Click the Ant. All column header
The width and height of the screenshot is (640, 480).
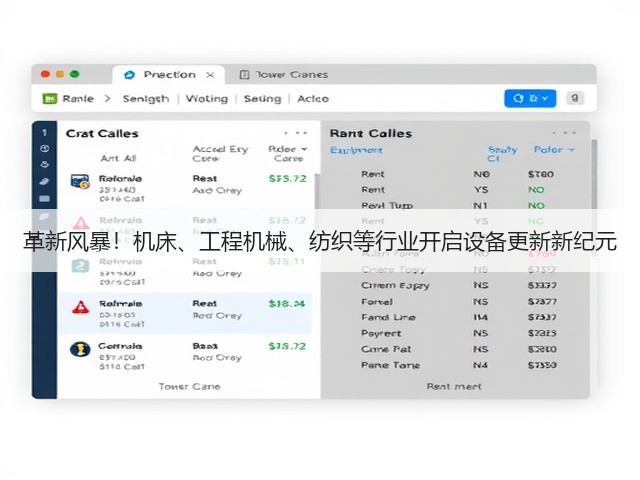click(x=118, y=158)
